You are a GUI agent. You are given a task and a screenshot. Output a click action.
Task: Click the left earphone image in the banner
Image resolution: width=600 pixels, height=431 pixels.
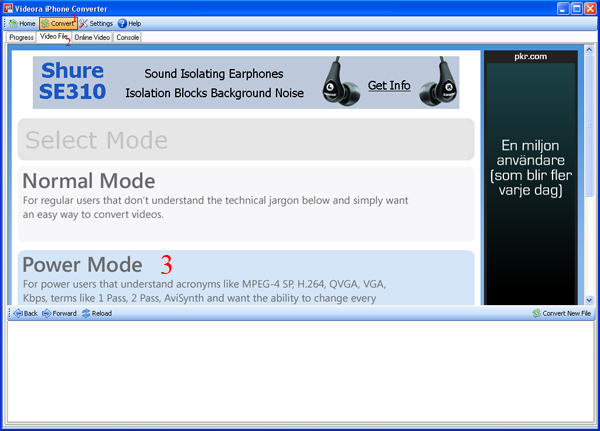[341, 82]
